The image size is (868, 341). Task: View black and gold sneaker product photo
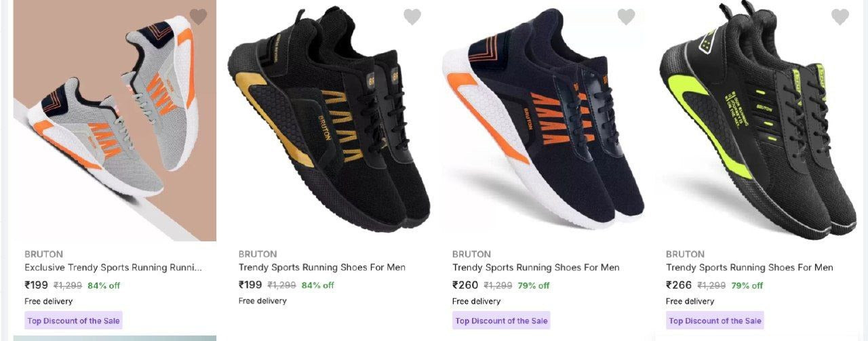(x=329, y=122)
